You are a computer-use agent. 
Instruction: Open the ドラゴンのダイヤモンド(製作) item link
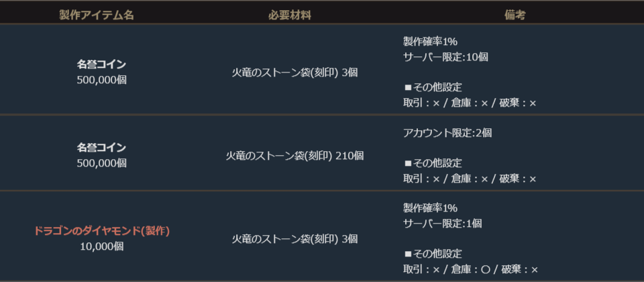pos(101,231)
